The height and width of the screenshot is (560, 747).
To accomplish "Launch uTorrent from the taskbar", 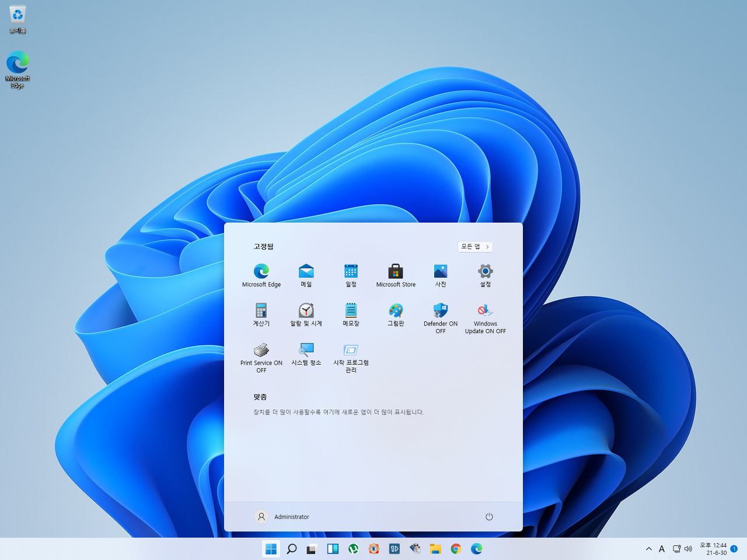I will tap(353, 549).
